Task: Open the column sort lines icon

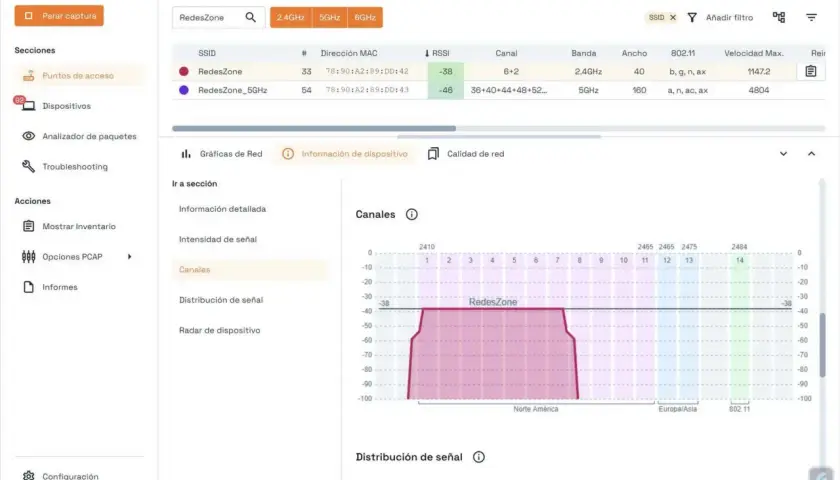Action: 812,18
